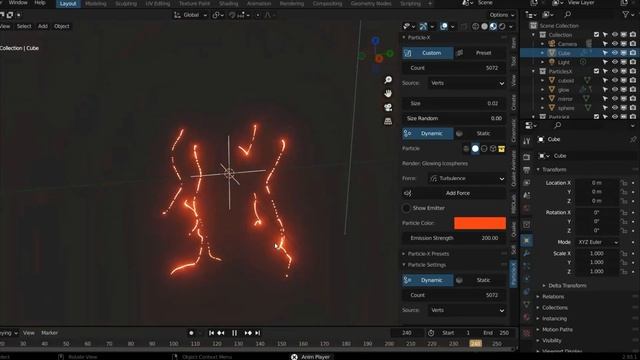Open the Global transform orientation dropdown
Image resolution: width=640 pixels, height=360 pixels.
[191, 15]
